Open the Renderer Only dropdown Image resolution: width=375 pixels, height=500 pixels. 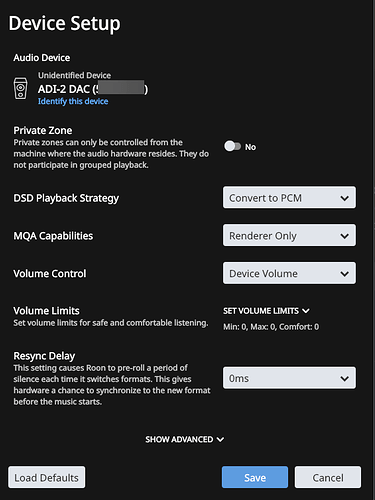[289, 235]
